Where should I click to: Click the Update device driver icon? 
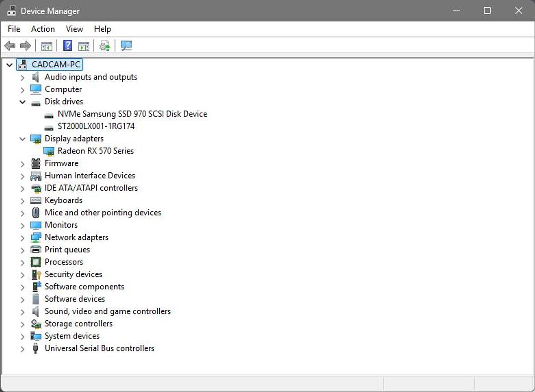(105, 45)
